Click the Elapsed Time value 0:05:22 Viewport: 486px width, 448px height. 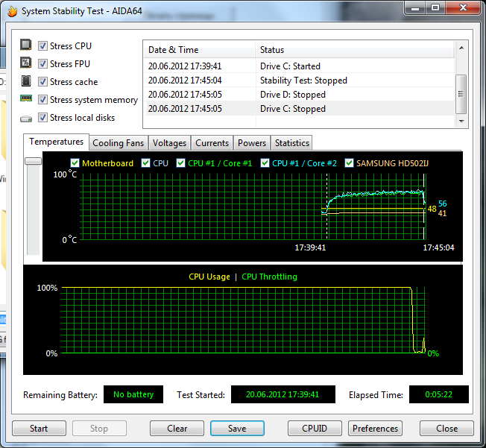pos(439,394)
